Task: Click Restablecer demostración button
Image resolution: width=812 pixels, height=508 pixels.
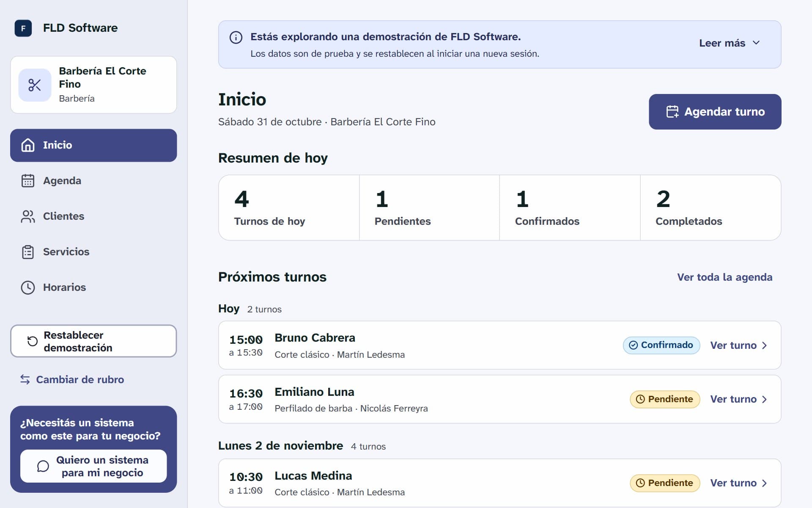Action: pyautogui.click(x=93, y=341)
